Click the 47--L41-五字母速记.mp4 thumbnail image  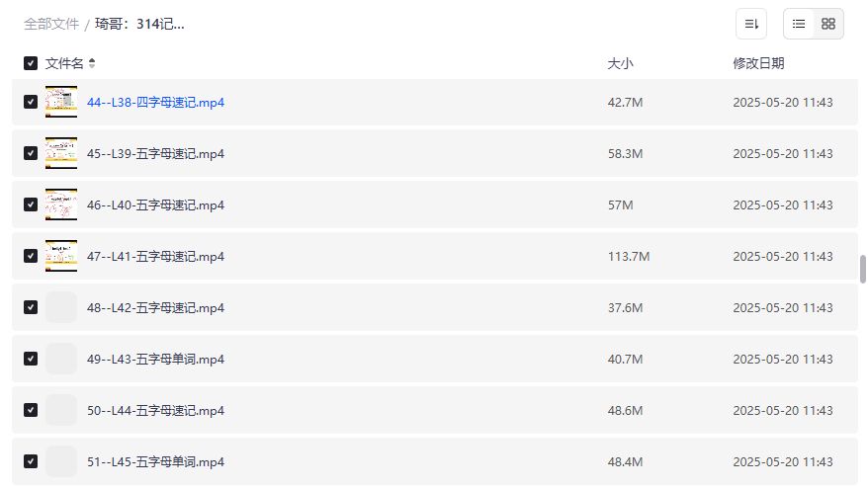(61, 256)
